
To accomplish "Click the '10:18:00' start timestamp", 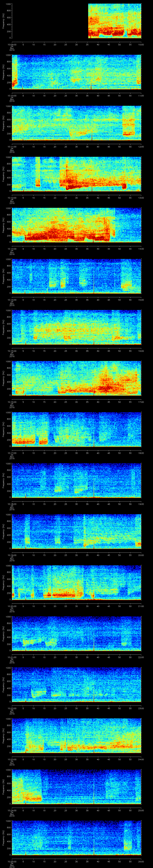I will pos(12,504).
